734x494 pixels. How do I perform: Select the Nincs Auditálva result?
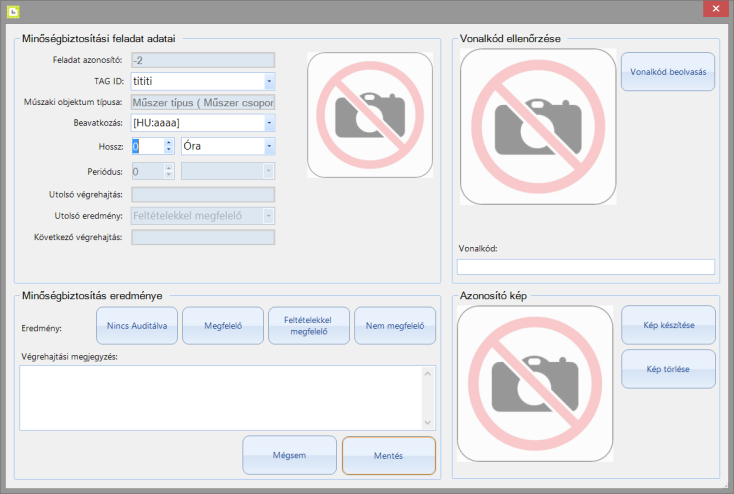(137, 325)
